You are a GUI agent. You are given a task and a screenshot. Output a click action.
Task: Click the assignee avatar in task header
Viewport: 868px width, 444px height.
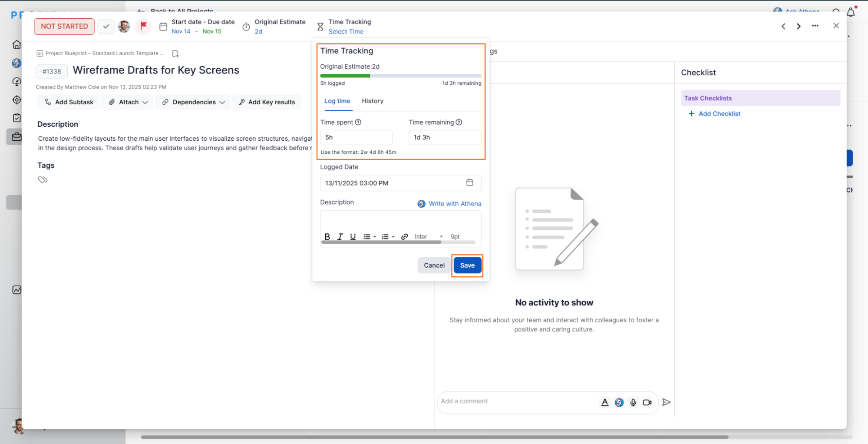tap(124, 27)
